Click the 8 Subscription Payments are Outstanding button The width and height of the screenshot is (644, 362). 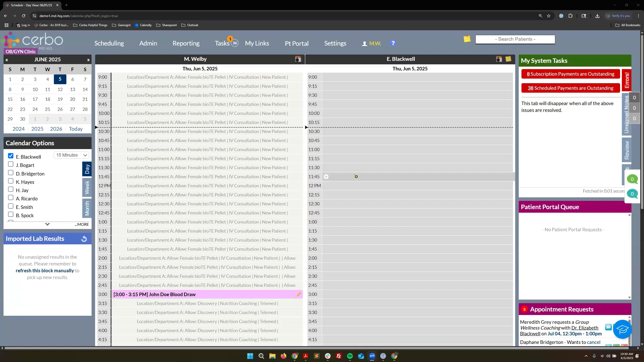[x=570, y=74]
